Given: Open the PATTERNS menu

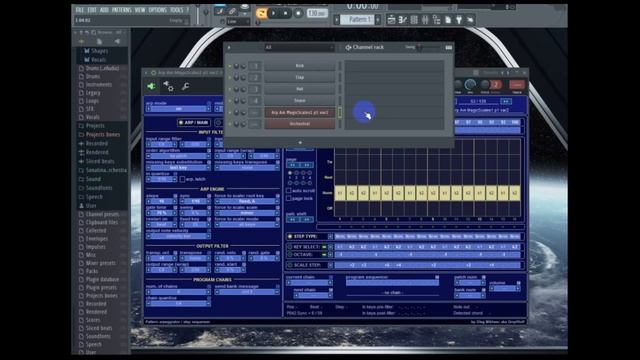Looking at the screenshot, I should point(122,10).
